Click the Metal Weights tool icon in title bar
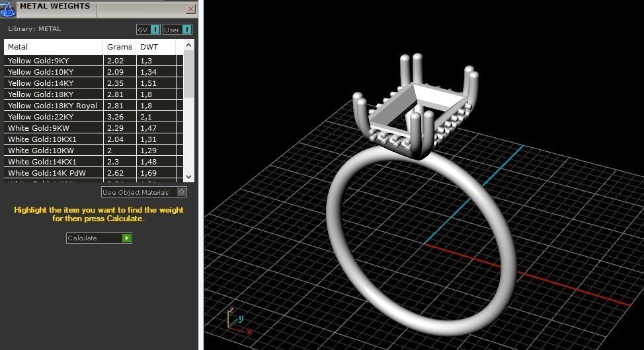Image resolution: width=644 pixels, height=350 pixels. tap(7, 9)
